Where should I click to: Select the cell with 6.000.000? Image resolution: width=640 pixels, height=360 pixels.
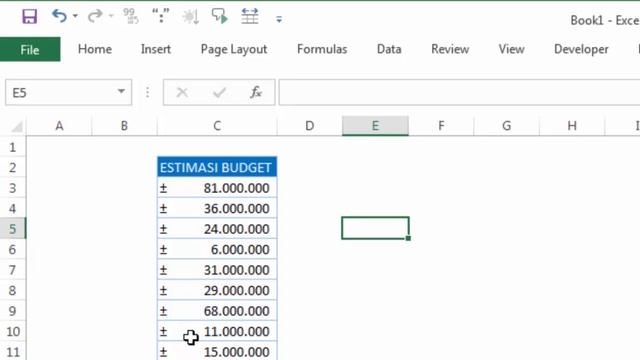217,249
